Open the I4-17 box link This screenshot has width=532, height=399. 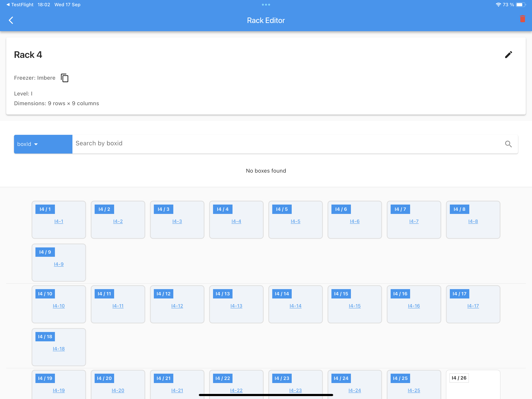(473, 306)
